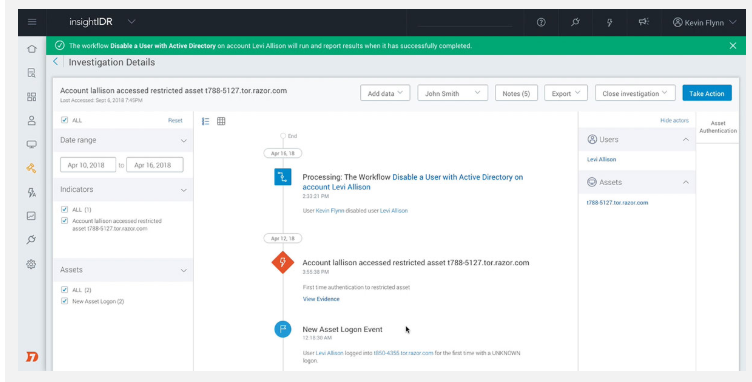Click the Rapid7 logo in sidebar
This screenshot has width=752, height=382.
point(32,357)
